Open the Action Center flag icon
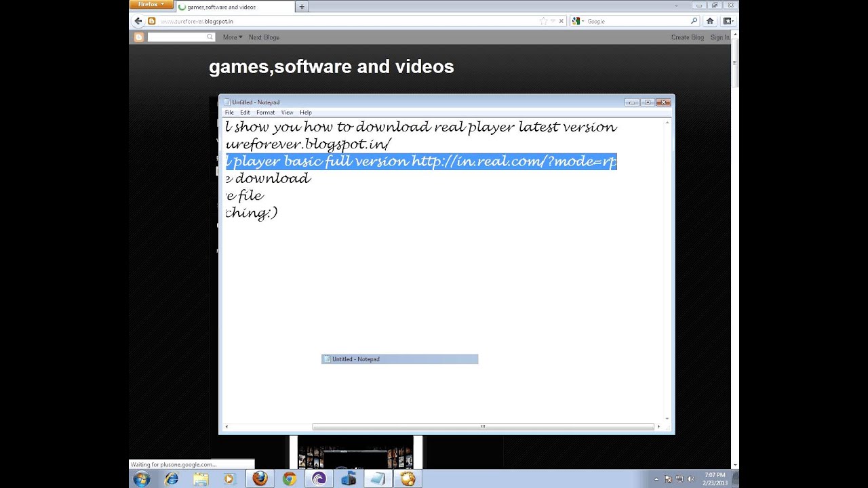 click(x=669, y=479)
